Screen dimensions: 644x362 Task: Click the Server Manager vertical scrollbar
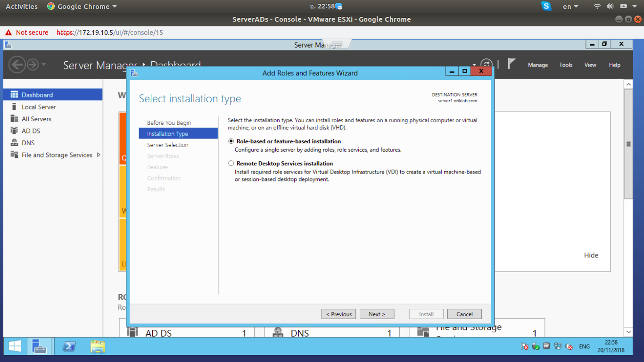click(x=628, y=144)
